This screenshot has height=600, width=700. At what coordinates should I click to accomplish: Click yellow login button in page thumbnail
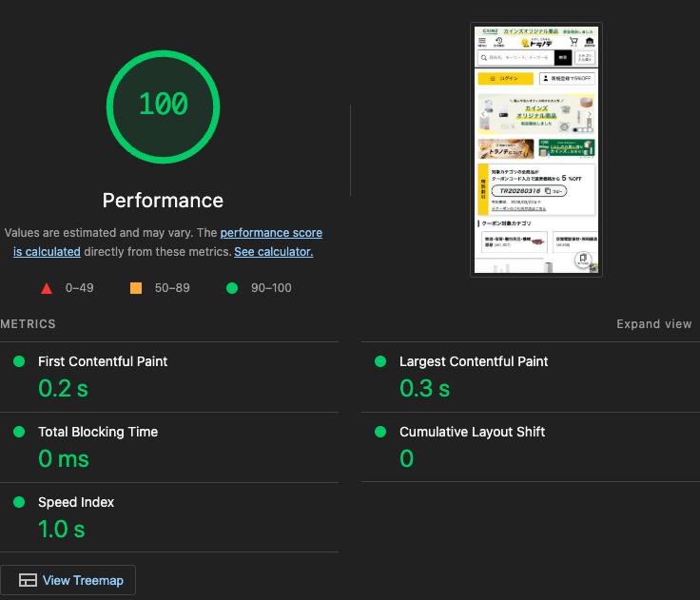click(505, 78)
